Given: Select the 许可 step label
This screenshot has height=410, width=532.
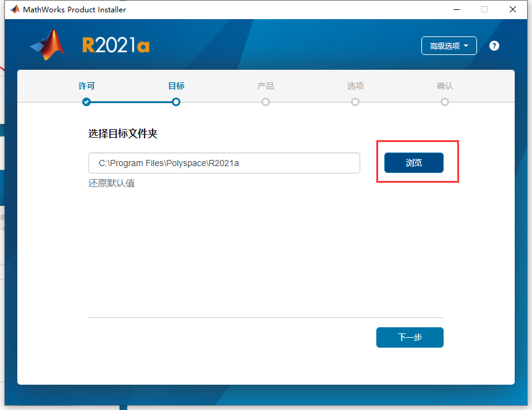Looking at the screenshot, I should click(86, 86).
